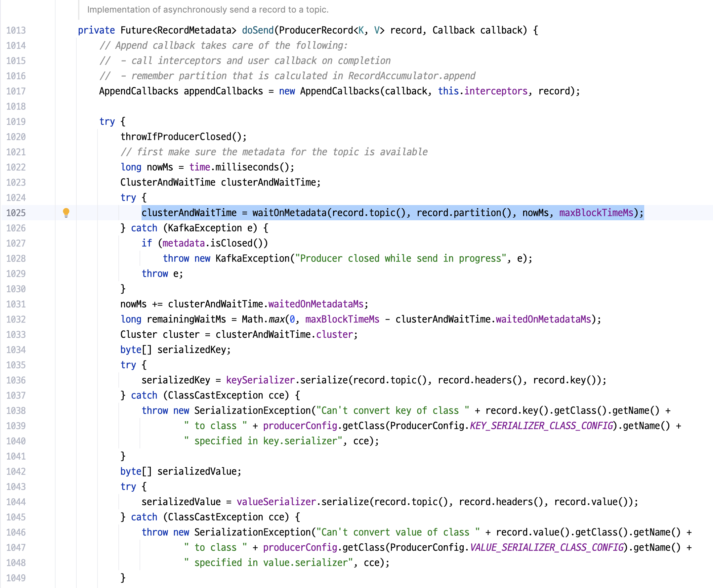Click line number 1036 to toggle a breakpoint

[16, 380]
